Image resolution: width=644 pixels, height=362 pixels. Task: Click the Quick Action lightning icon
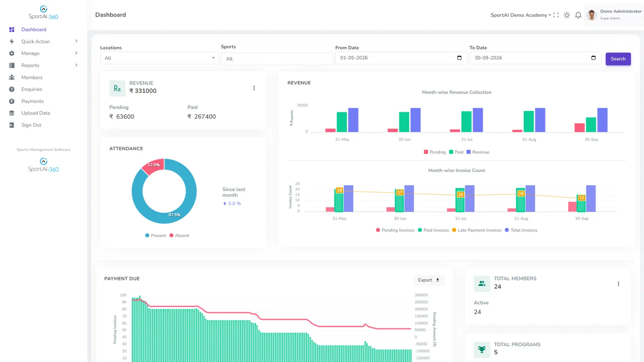pyautogui.click(x=12, y=41)
